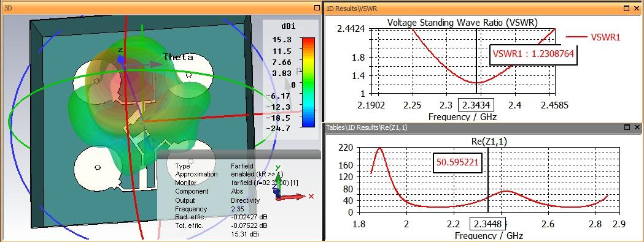
Task: Maximize the Re(Z1,1) results window
Action: click(x=627, y=127)
